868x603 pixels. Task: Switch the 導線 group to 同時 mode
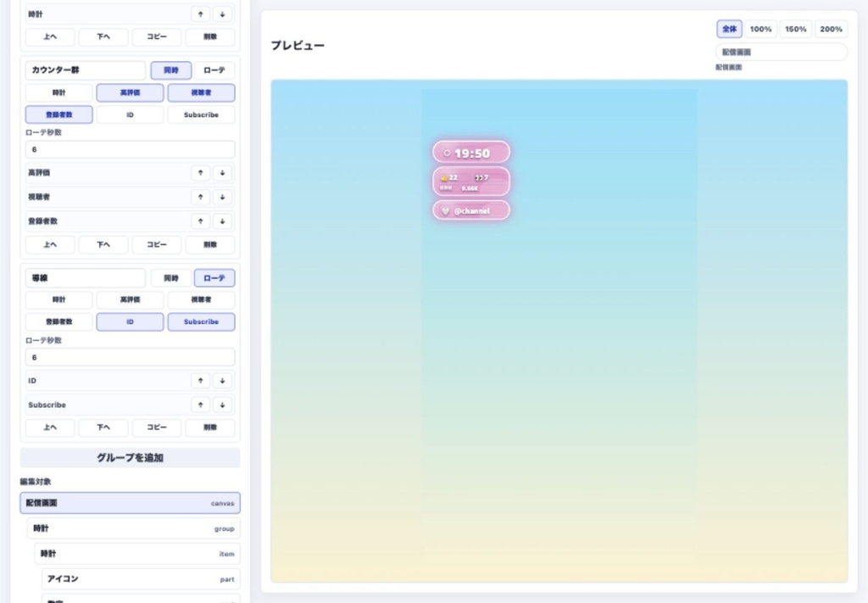click(171, 278)
